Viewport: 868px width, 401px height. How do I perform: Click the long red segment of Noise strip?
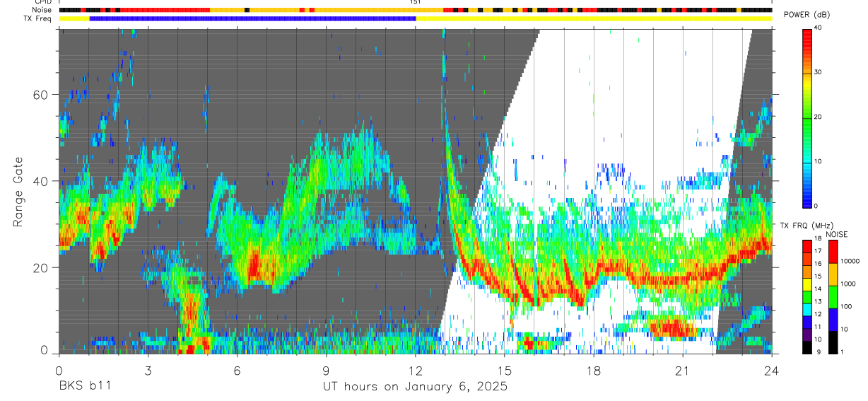(x=165, y=10)
